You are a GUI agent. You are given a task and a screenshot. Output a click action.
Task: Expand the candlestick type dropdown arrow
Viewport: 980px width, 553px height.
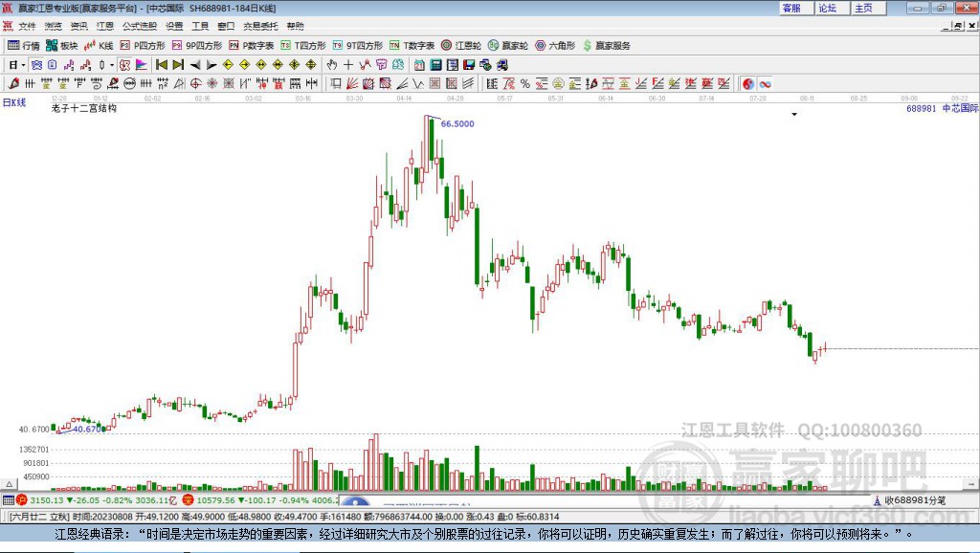tap(112, 65)
